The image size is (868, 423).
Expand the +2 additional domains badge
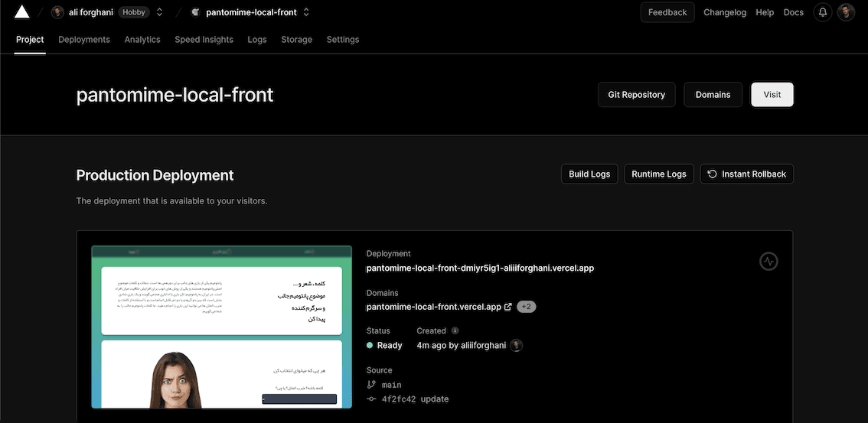pyautogui.click(x=526, y=307)
